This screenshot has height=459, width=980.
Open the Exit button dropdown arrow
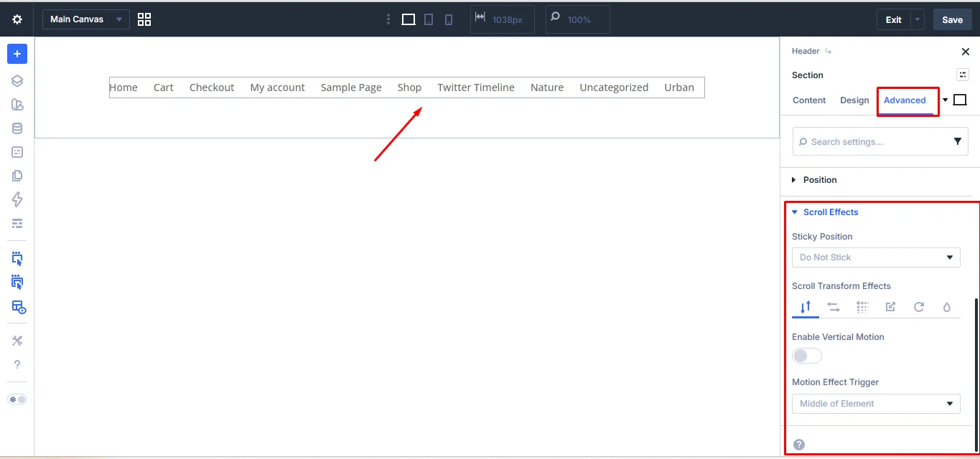tap(918, 19)
